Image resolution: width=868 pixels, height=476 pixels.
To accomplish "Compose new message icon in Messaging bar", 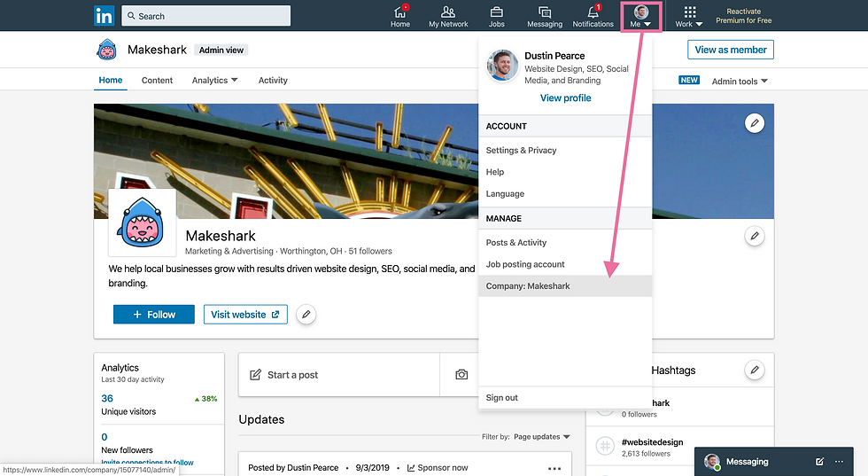I will coord(820,462).
